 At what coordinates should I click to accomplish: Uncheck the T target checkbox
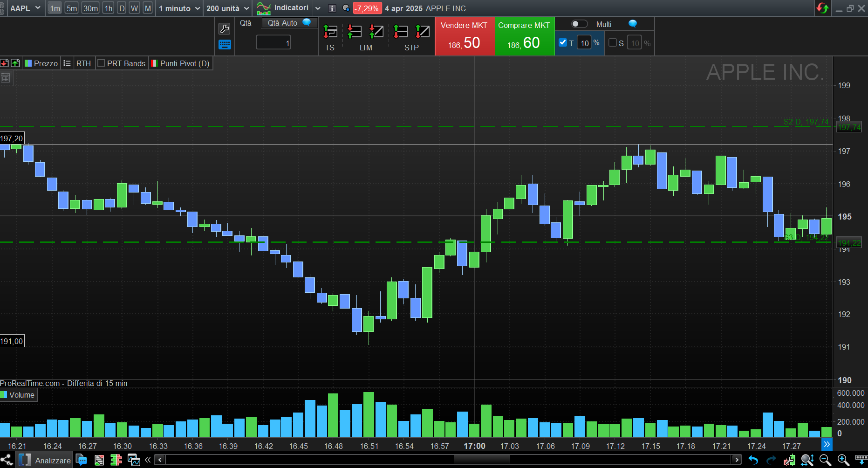563,42
